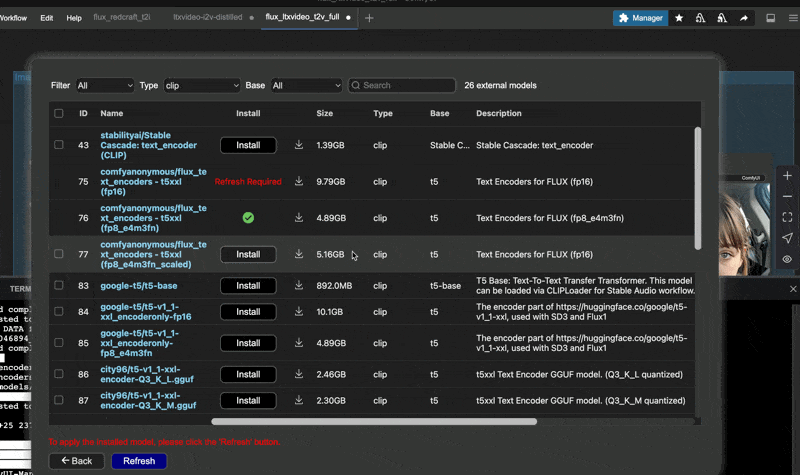This screenshot has height=475, width=800.
Task: Click the fit view icon on canvas toolbar
Action: coord(787,217)
